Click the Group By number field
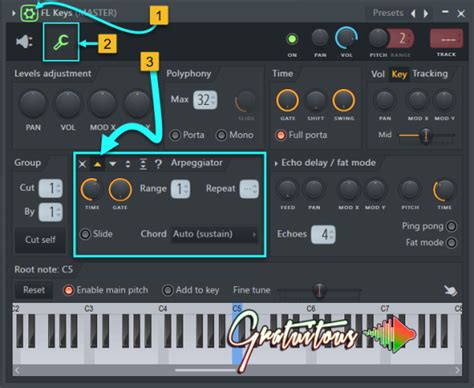This screenshot has width=474, height=388. tap(51, 212)
